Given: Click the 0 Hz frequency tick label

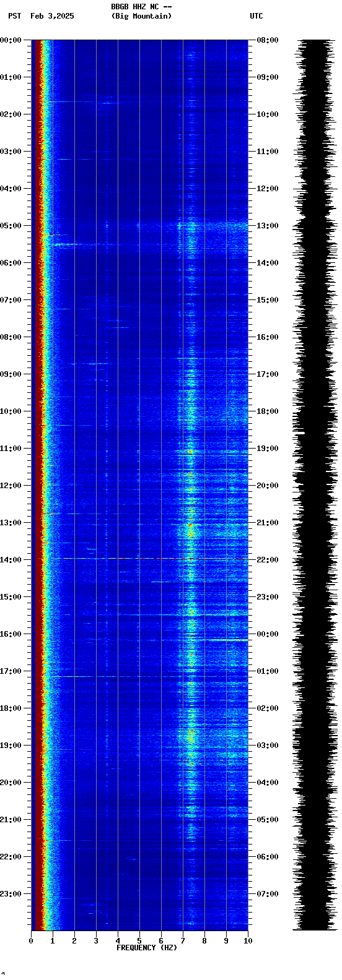Looking at the screenshot, I should (x=31, y=941).
